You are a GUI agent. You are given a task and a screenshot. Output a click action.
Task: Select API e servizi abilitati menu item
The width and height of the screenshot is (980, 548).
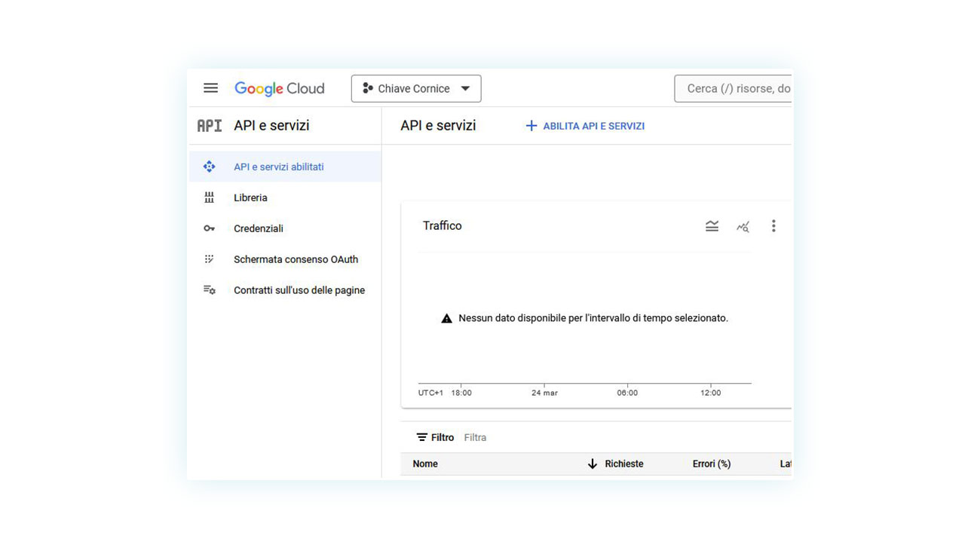(285, 167)
